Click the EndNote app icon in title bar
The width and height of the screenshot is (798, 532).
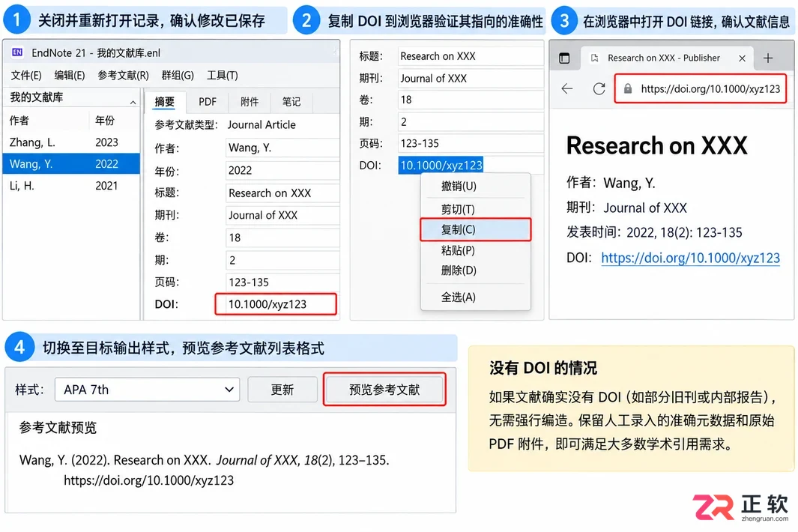coord(17,52)
